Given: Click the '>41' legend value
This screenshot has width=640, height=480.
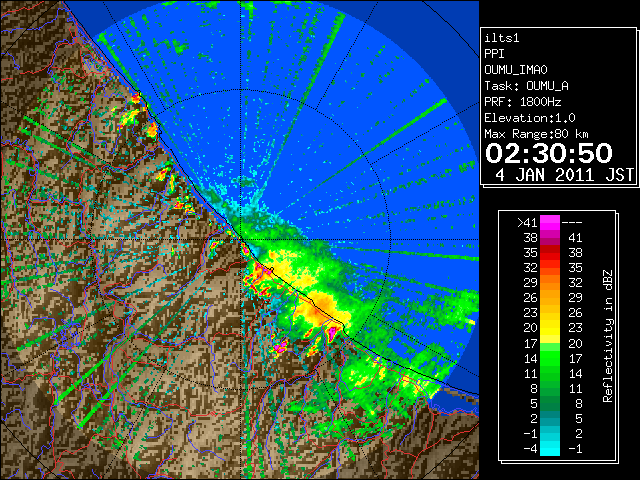Looking at the screenshot, I should coord(527,223).
